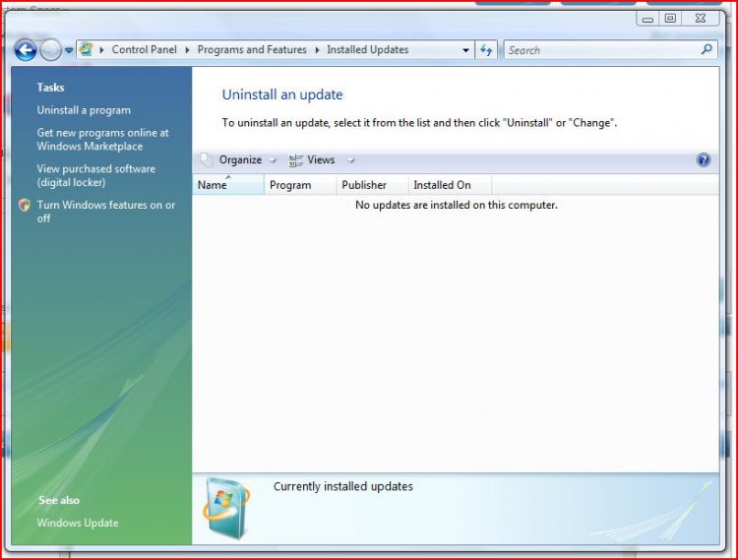Click the greyed Forward navigation button
This screenshot has height=560, width=738.
pyautogui.click(x=50, y=50)
